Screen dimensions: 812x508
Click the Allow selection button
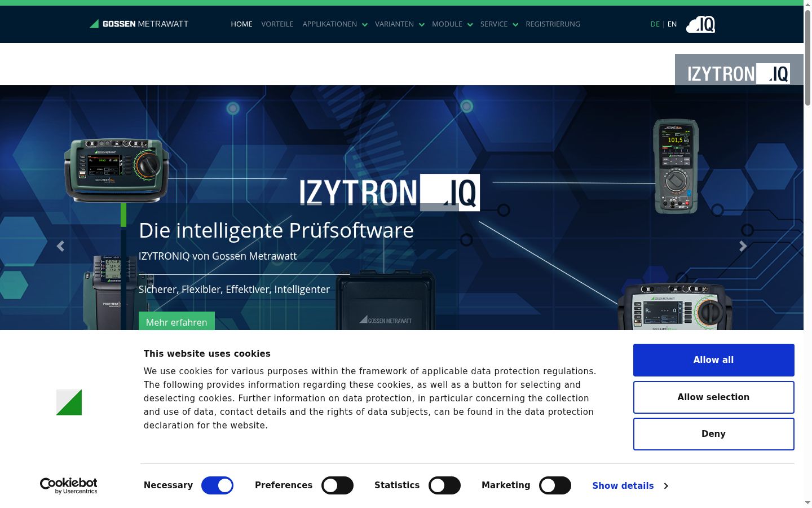coord(713,397)
